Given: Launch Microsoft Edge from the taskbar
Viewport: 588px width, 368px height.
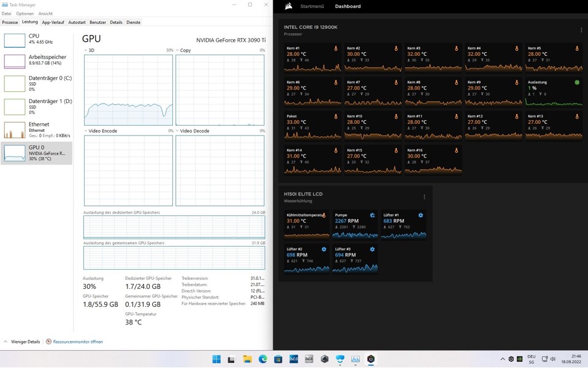Looking at the screenshot, I should pos(262,359).
